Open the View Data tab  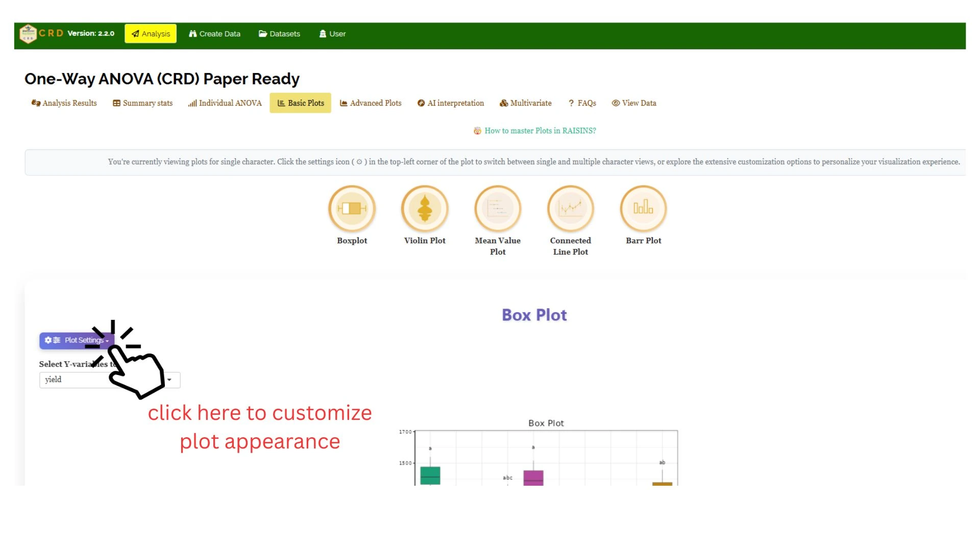pos(634,103)
